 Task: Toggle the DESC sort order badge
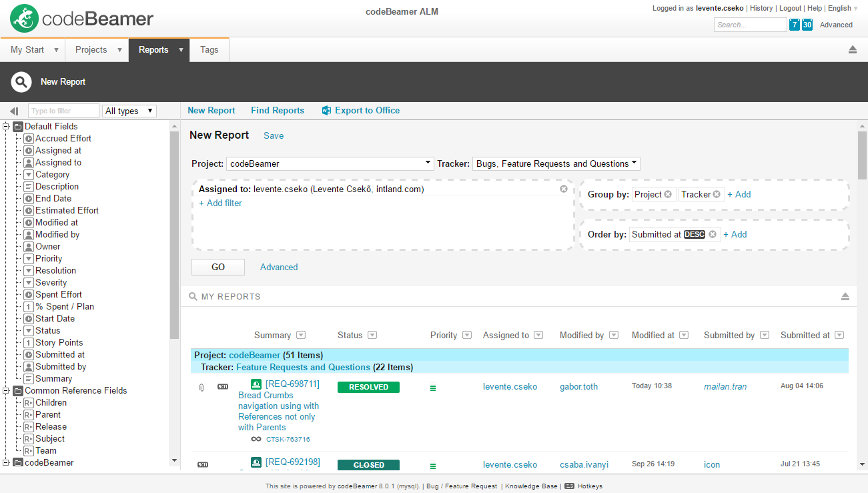695,234
